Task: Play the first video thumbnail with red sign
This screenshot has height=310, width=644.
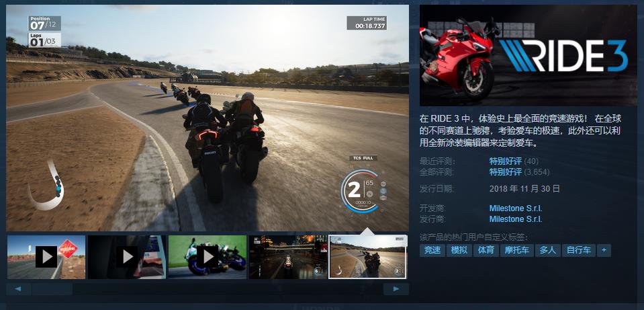Action: (x=46, y=257)
